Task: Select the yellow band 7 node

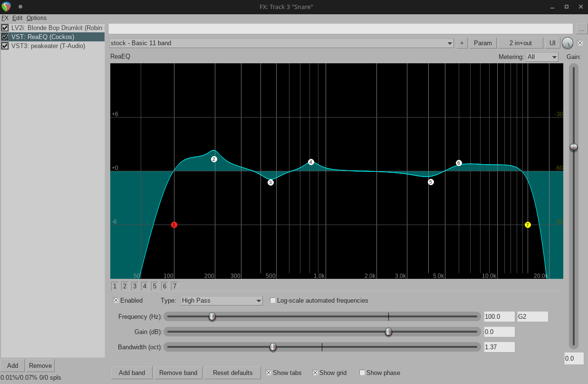Action: 528,225
